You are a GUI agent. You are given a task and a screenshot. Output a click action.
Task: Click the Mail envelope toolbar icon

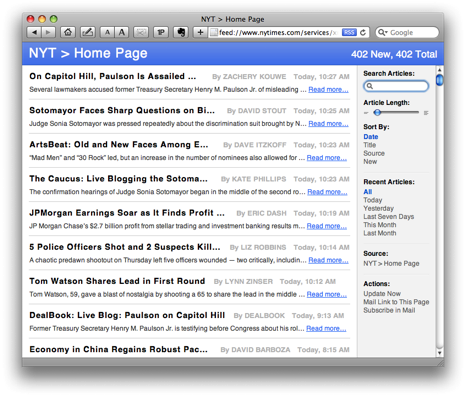[141, 32]
